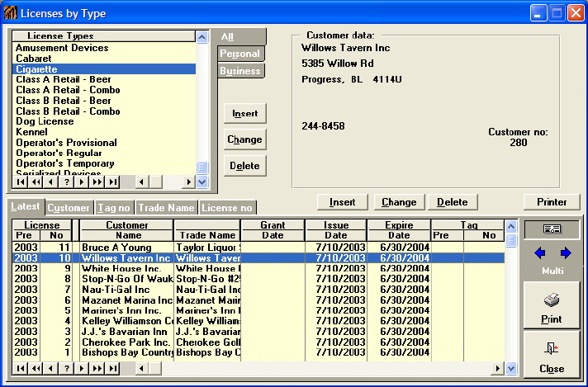This screenshot has width=588, height=387.
Task: Click Delete button beside License Types list
Action: pyautogui.click(x=244, y=166)
